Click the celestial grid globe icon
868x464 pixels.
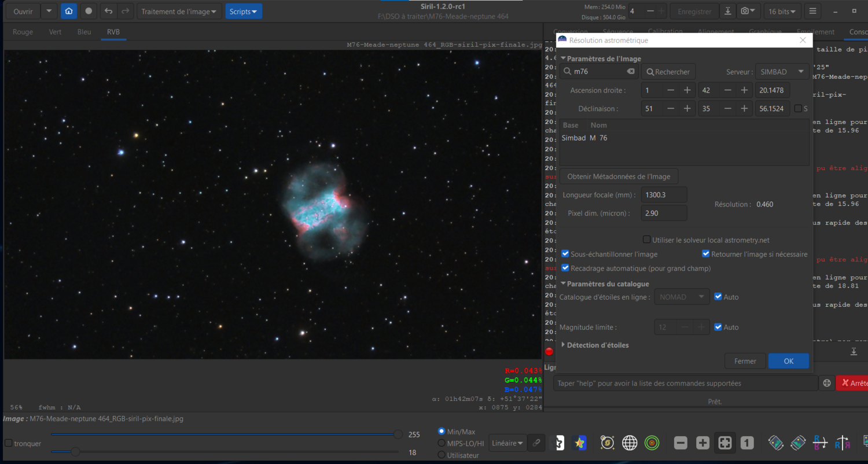click(630, 443)
